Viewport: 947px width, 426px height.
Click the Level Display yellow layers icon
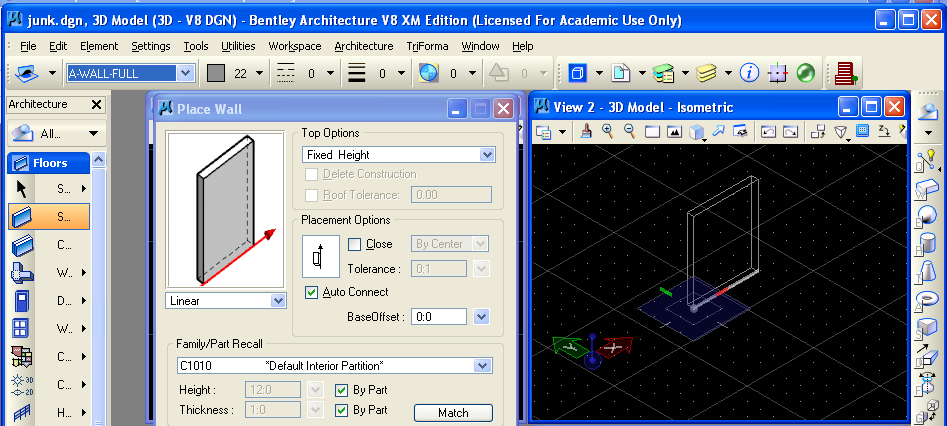click(705, 73)
